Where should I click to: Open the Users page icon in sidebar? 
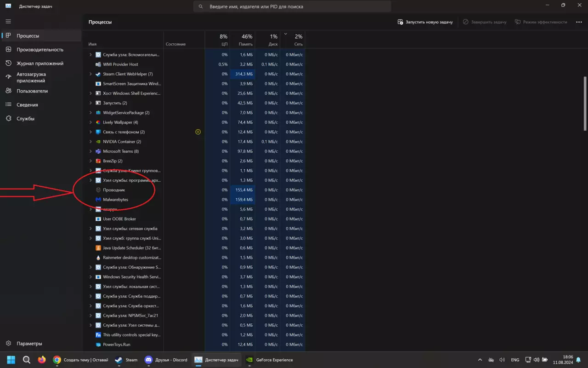point(8,91)
